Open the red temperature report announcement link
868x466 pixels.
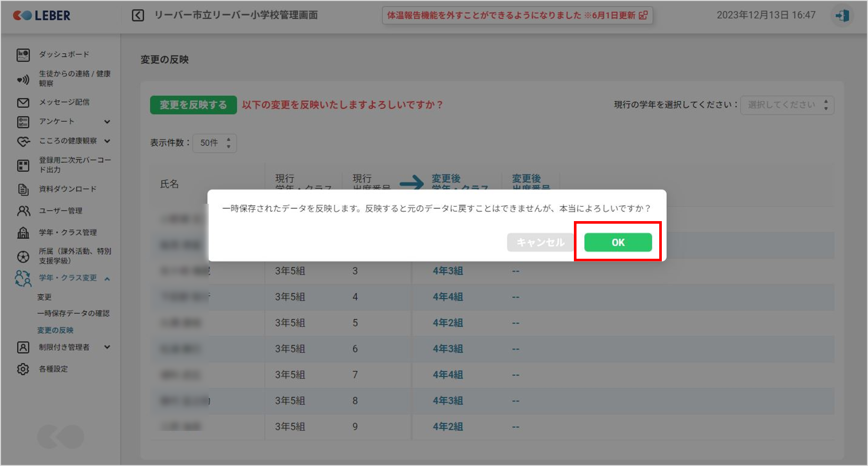click(x=517, y=16)
